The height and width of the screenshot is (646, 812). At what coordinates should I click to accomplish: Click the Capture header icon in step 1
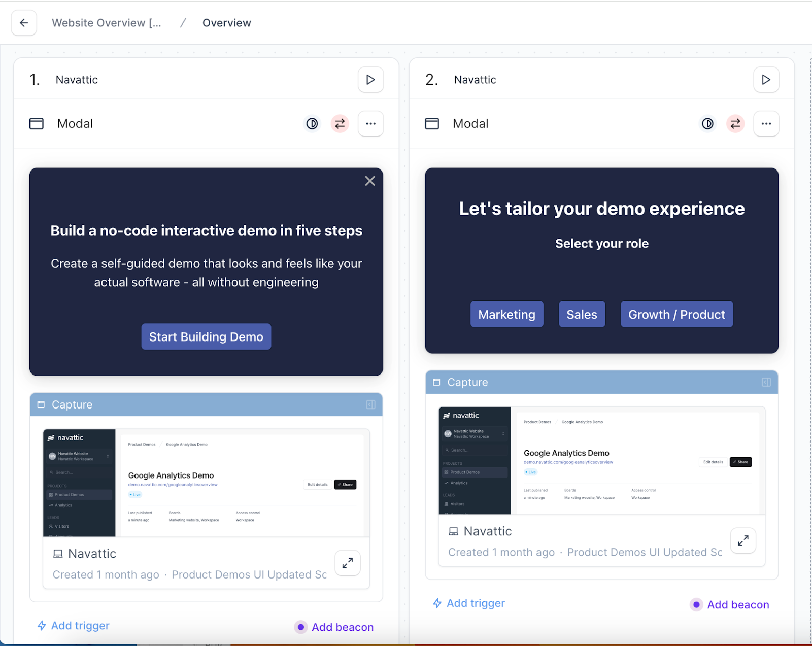[x=41, y=404]
